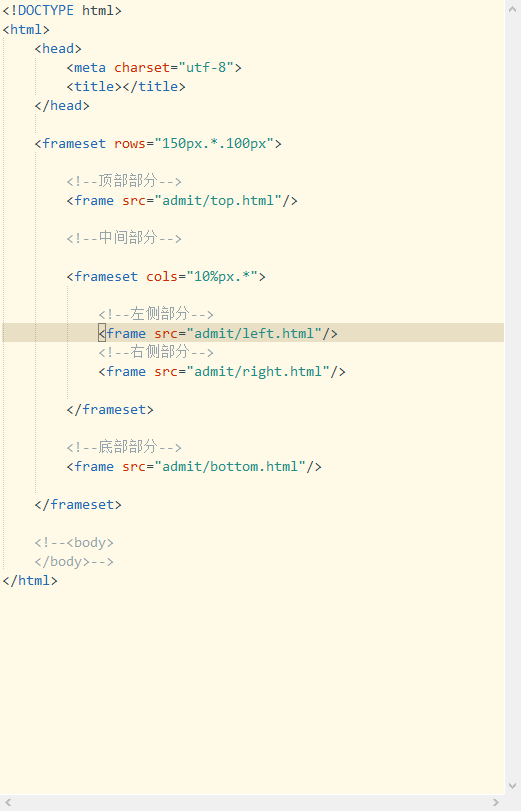Place cursor in the DOCTYPE html line
Image resolution: width=521 pixels, height=811 pixels.
62,11
